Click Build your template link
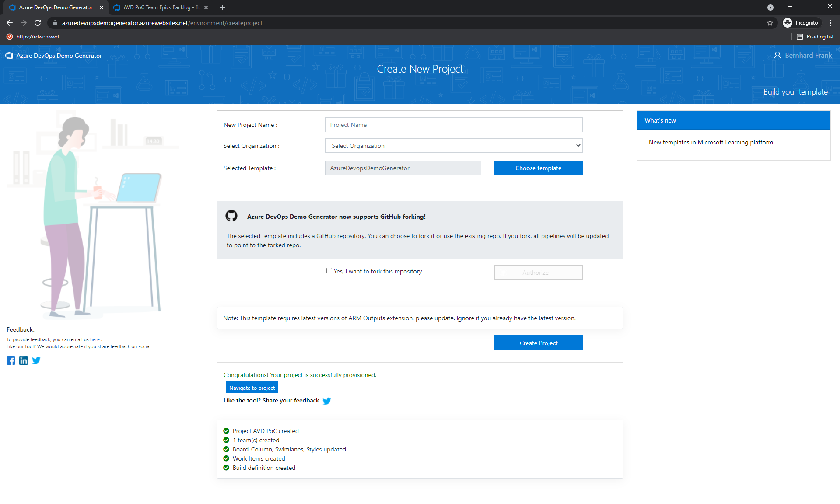Image resolution: width=840 pixels, height=504 pixels. tap(795, 92)
